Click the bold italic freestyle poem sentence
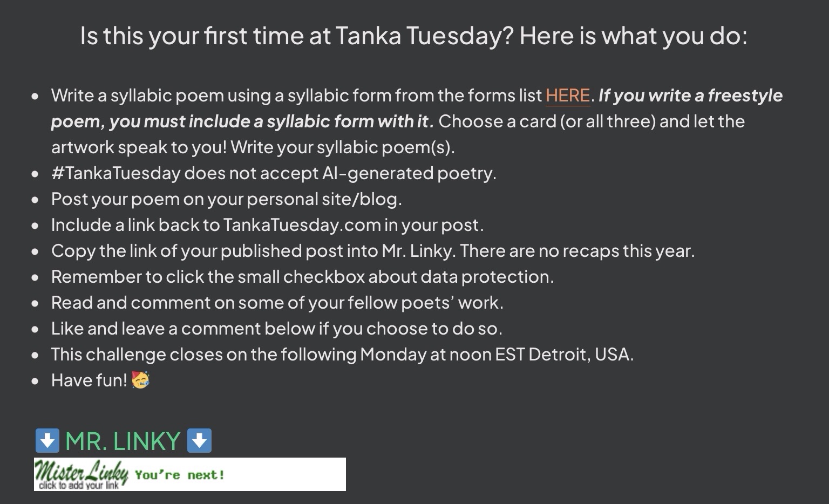The image size is (829, 504). pos(242,121)
